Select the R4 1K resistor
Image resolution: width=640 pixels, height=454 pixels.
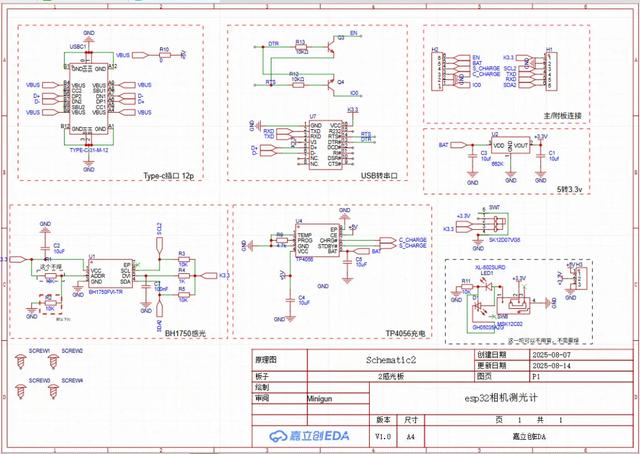pyautogui.click(x=182, y=276)
